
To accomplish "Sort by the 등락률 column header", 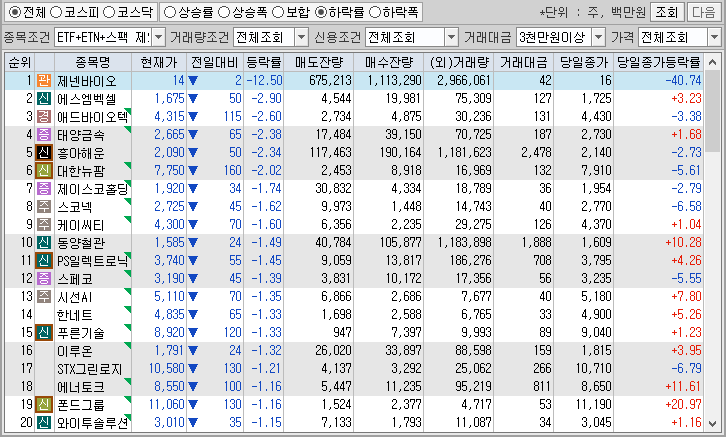I will (263, 62).
